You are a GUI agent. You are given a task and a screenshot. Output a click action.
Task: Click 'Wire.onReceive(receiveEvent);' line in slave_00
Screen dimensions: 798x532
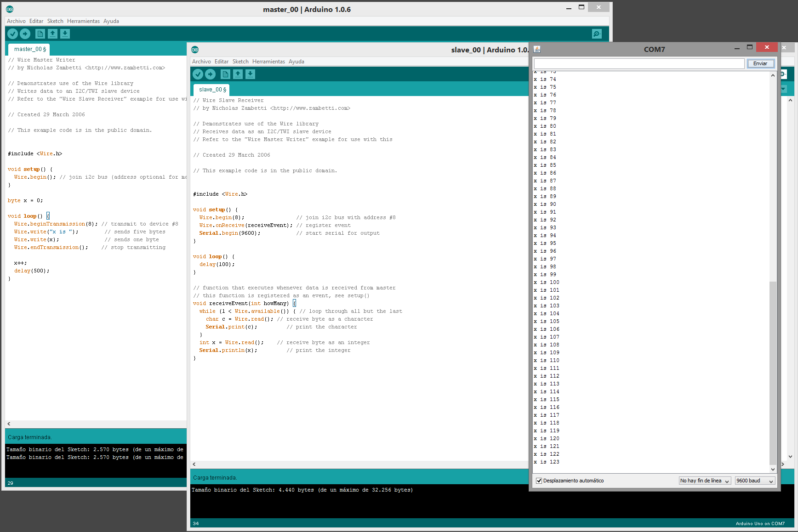[x=246, y=225]
